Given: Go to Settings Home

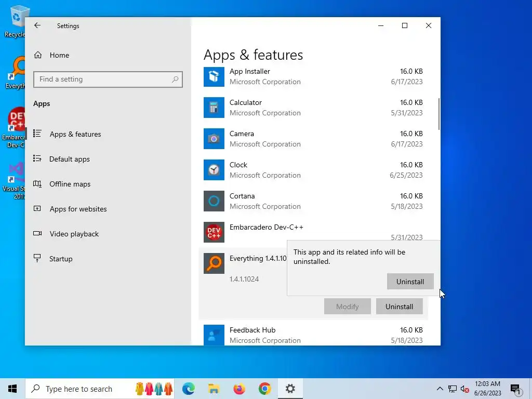Looking at the screenshot, I should [51, 55].
